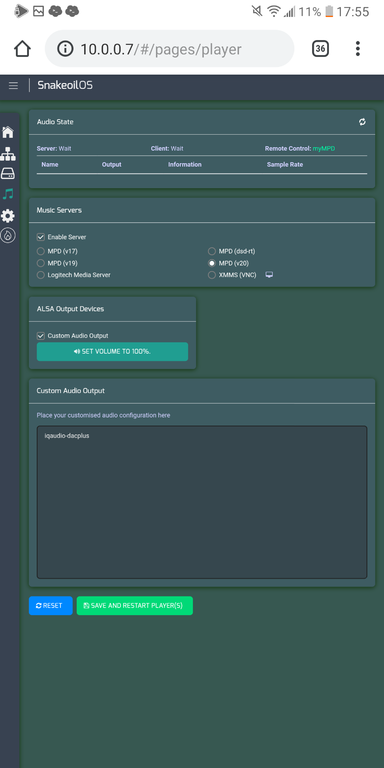The width and height of the screenshot is (384, 768).
Task: Open the myMPD remote control link
Action: [x=324, y=148]
